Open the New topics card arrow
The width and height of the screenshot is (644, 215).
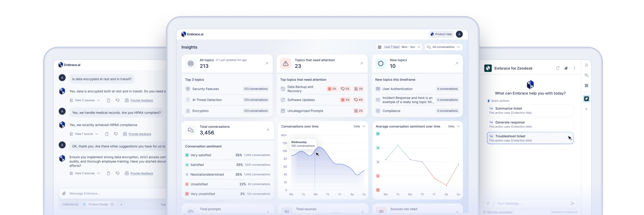(456, 63)
